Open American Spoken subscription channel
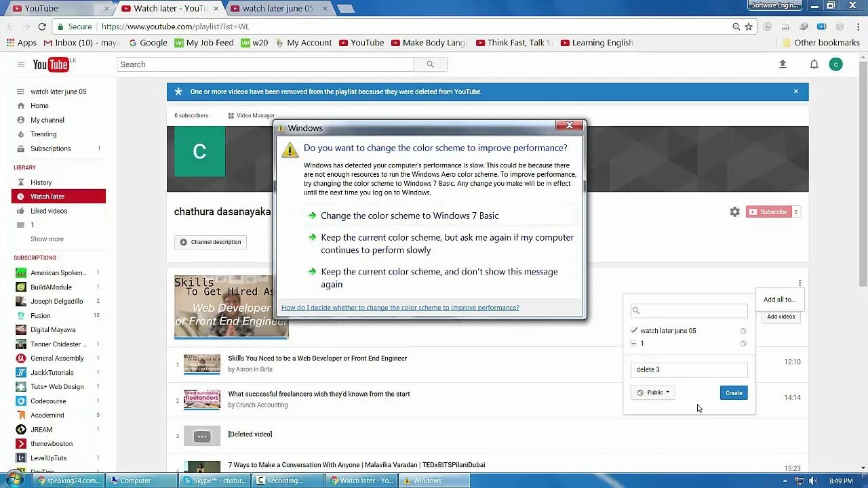Screen dimensions: 868x488 [x=58, y=273]
